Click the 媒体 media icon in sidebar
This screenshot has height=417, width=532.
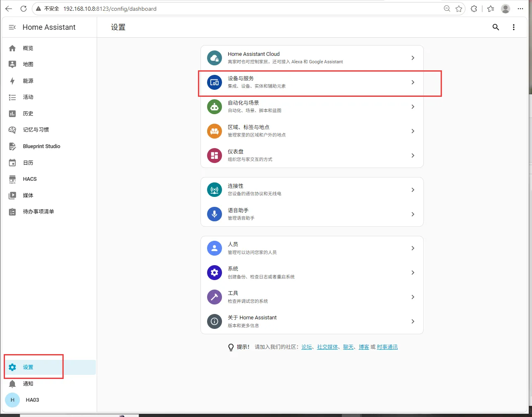[x=12, y=196]
